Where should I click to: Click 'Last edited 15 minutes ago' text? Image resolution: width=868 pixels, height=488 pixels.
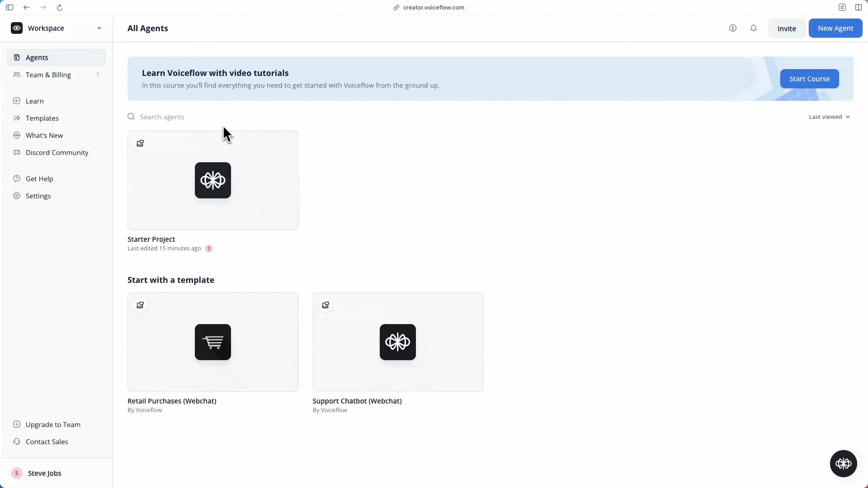click(164, 248)
